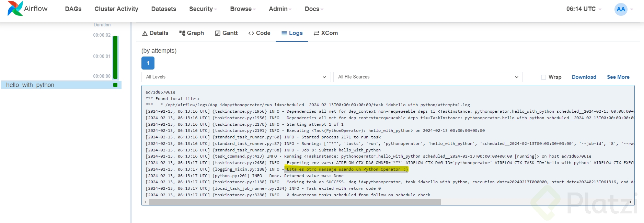Enable the Wrap checkbox
644x223 pixels.
click(543, 77)
